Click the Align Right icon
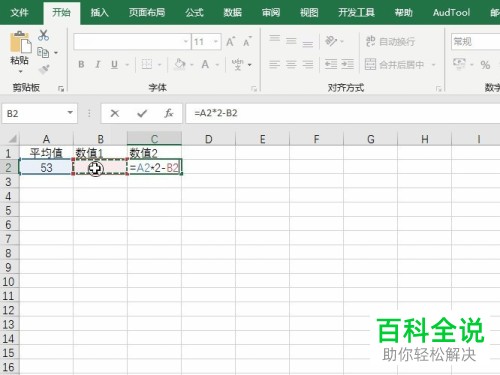Image resolution: width=500 pixels, height=375 pixels. pyautogui.click(x=308, y=64)
